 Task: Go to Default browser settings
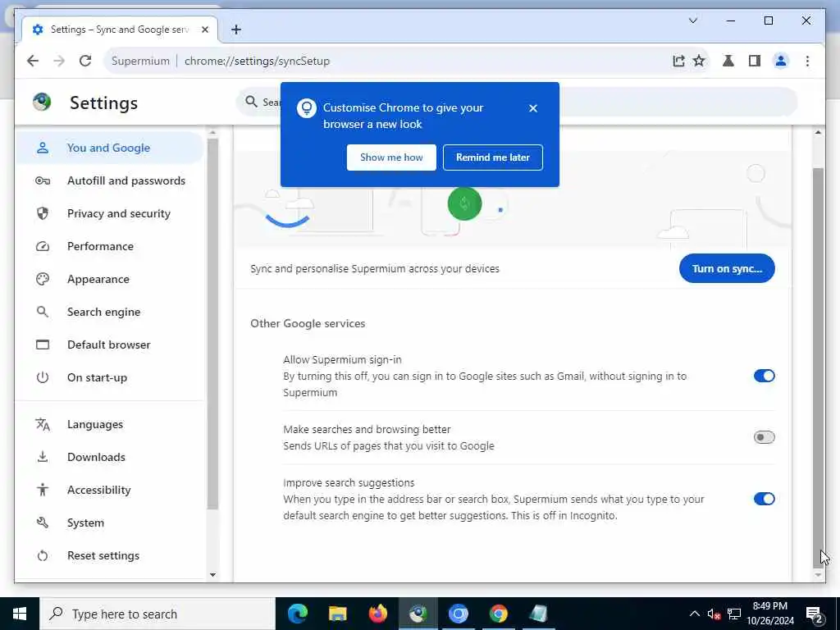click(x=110, y=345)
